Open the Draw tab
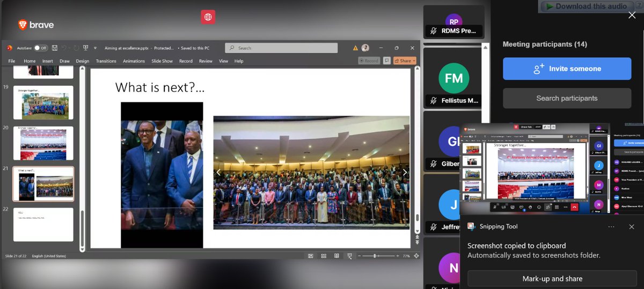Image resolution: width=644 pixels, height=289 pixels. 64,61
